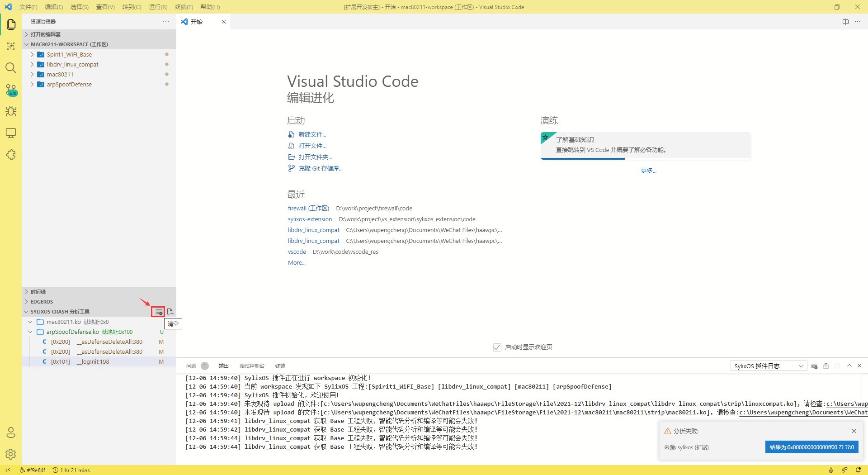
Task: Open the 了解基础知识 walkthrough card
Action: [x=646, y=145]
